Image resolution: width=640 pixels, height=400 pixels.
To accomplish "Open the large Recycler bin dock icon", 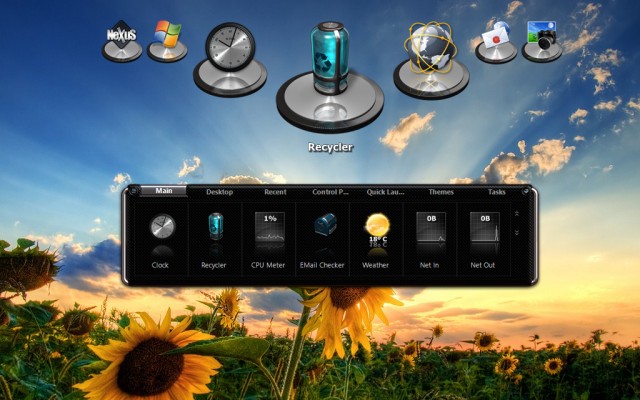I will click(x=330, y=76).
